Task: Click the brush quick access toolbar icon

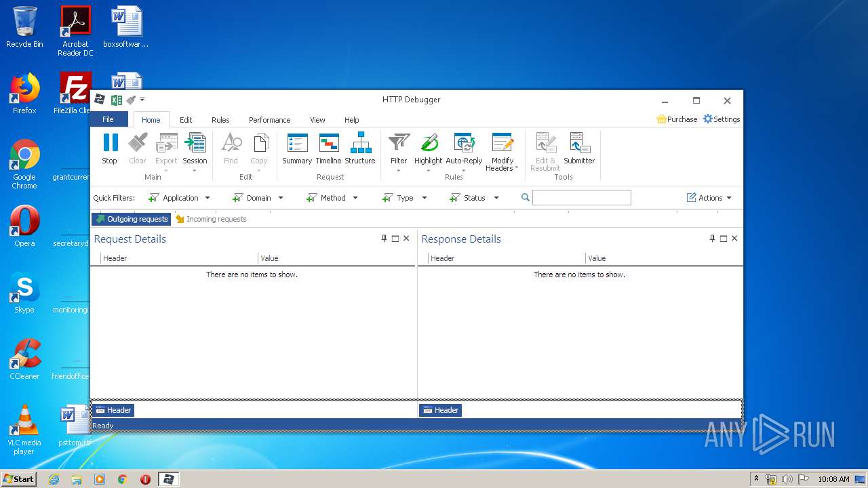Action: (x=131, y=100)
